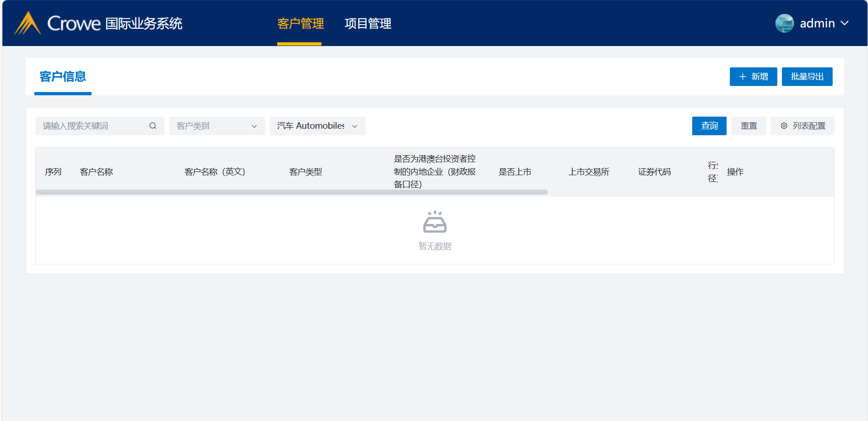Click the 上市交易所 column header
Viewport: 868px width, 421px height.
pos(589,172)
